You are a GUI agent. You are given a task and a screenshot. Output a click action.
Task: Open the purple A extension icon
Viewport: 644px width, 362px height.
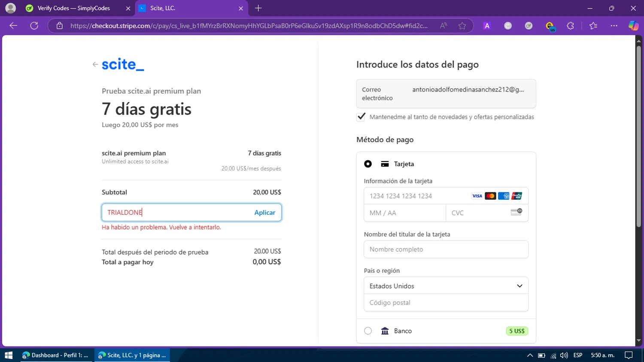[487, 26]
